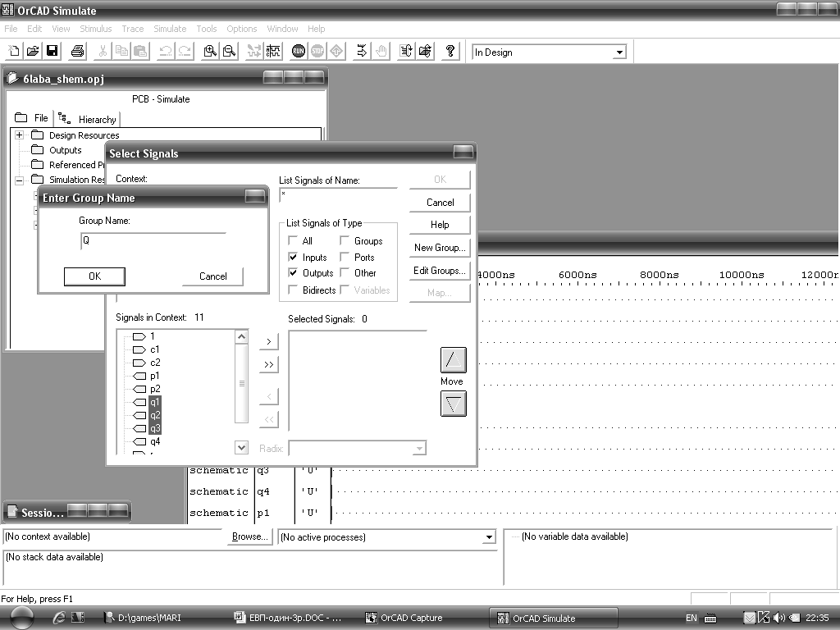Click the Move up triangle button

coord(453,359)
